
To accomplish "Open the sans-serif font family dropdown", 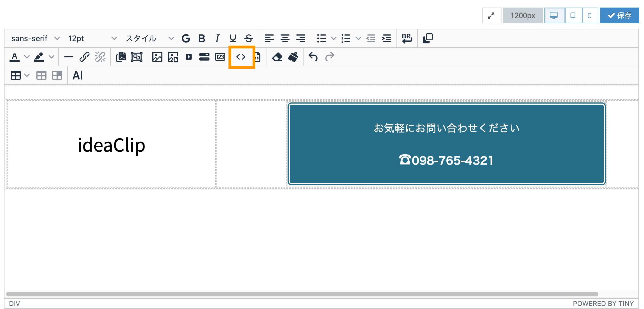I will (x=35, y=38).
